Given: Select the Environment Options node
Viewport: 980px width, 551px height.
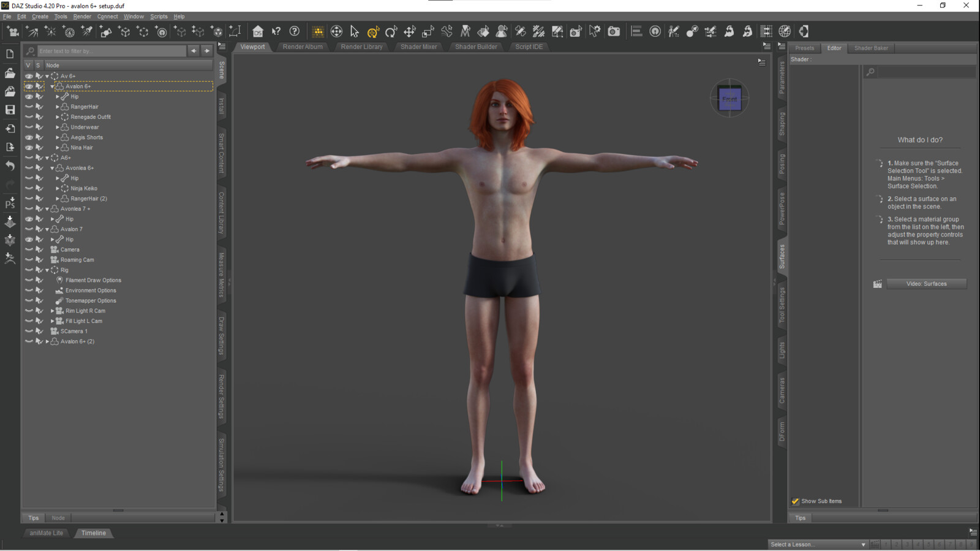Looking at the screenshot, I should pyautogui.click(x=91, y=291).
